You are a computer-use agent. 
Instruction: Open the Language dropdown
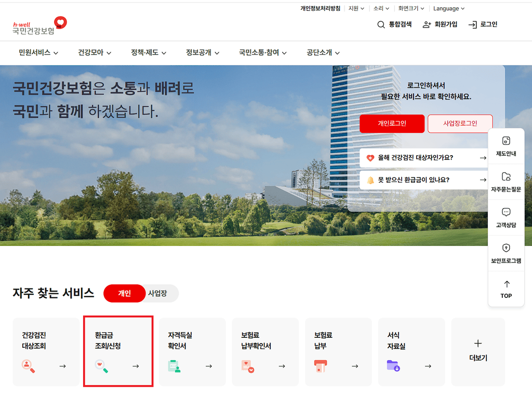449,8
